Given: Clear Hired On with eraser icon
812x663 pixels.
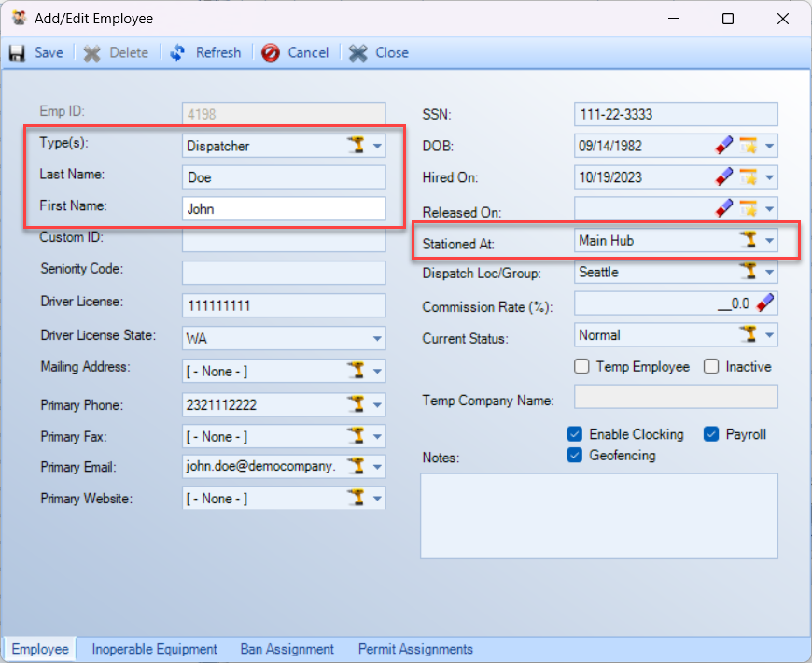Looking at the screenshot, I should 724,177.
